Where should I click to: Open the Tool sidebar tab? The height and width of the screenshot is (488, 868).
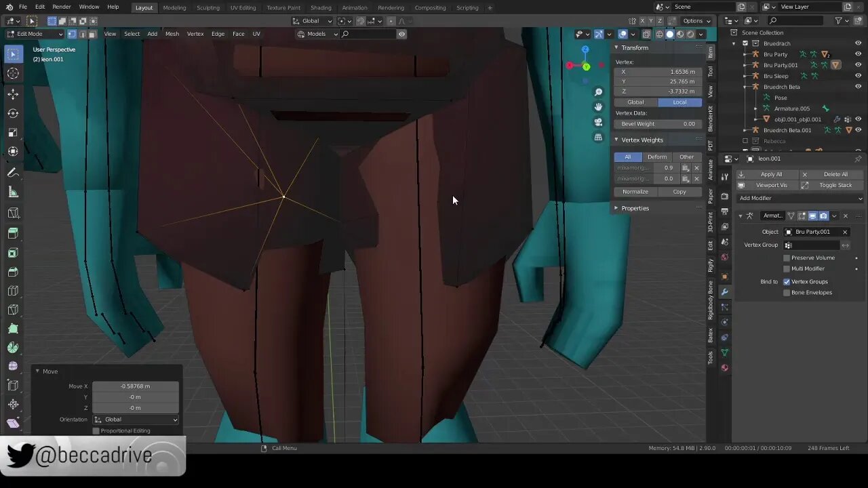(711, 71)
